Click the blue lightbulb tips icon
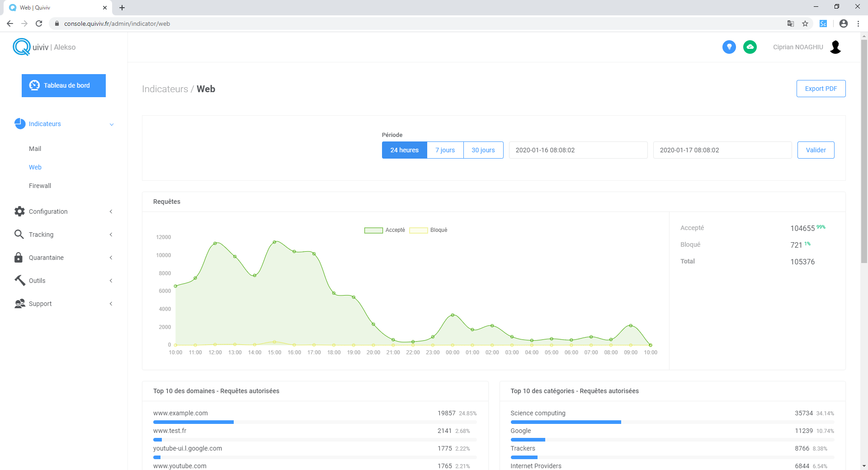 tap(729, 47)
